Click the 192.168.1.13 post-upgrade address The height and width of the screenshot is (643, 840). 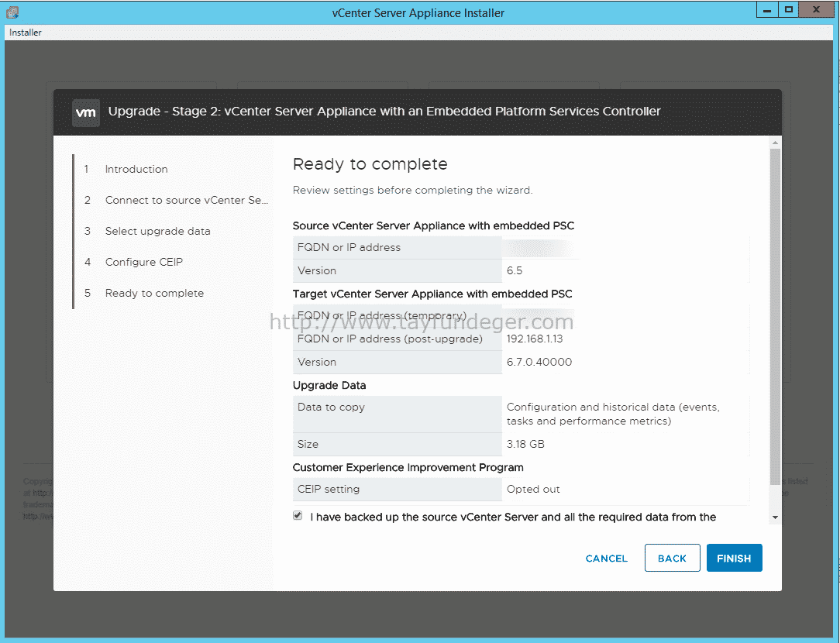(535, 339)
